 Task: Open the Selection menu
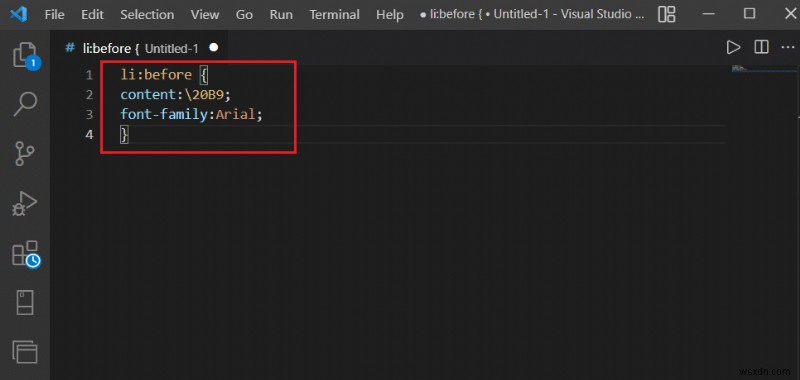pos(147,15)
